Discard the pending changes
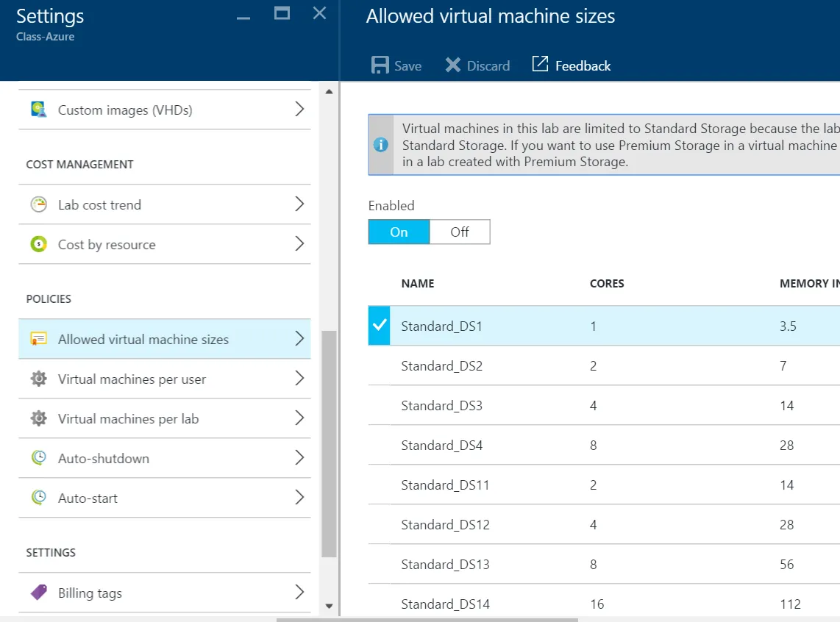 477,65
